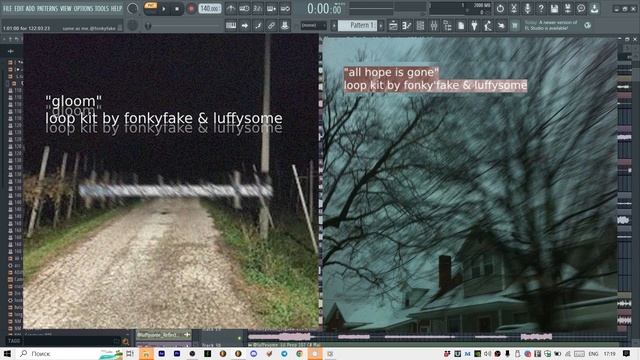Click the newer version available notice

tap(551, 25)
